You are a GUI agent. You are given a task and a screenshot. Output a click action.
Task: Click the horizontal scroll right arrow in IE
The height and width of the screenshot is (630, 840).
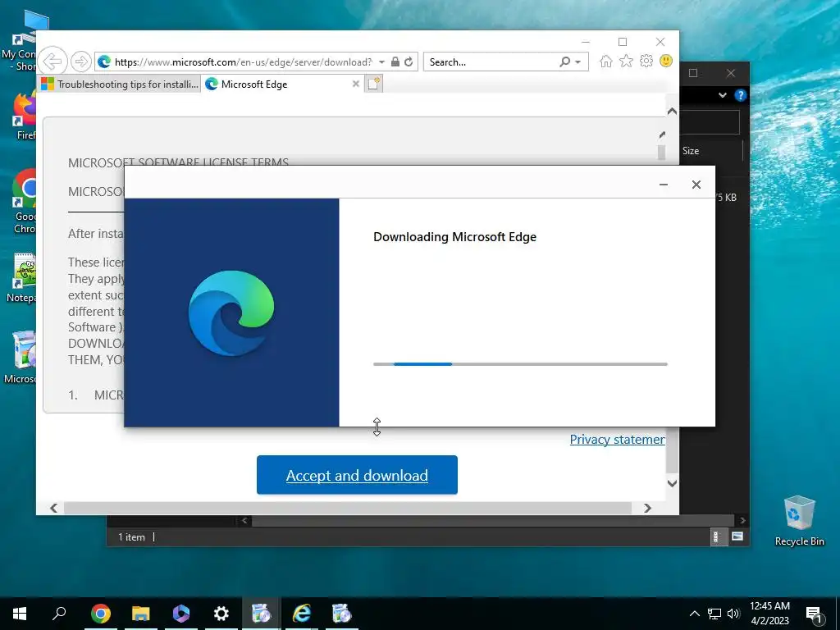pyautogui.click(x=648, y=508)
